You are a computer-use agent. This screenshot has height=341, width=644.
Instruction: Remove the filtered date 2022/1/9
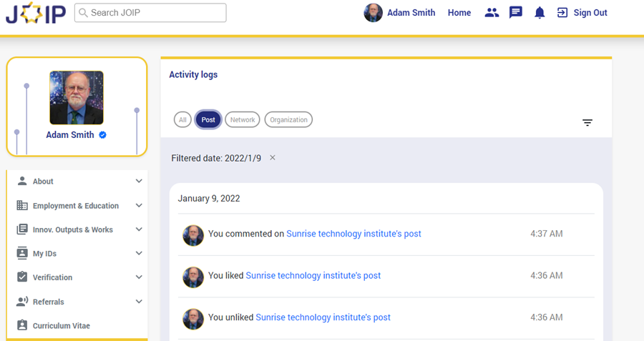point(273,158)
